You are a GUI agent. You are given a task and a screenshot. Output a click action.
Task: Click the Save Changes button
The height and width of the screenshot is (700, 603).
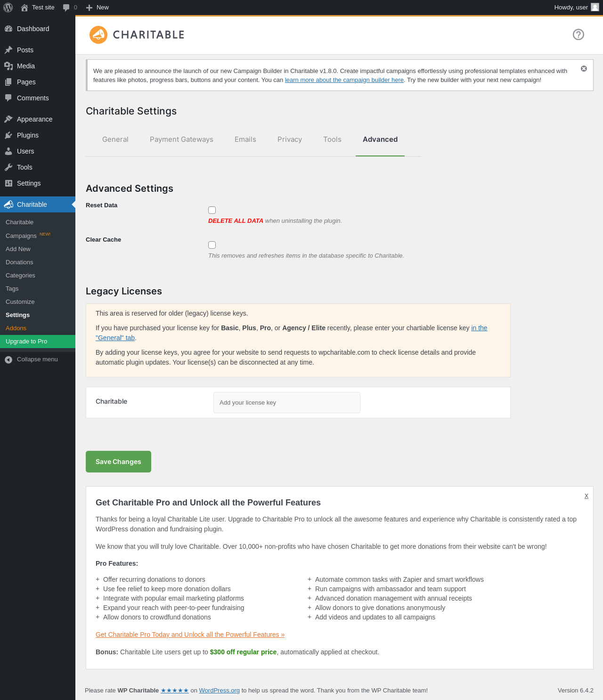(118, 462)
